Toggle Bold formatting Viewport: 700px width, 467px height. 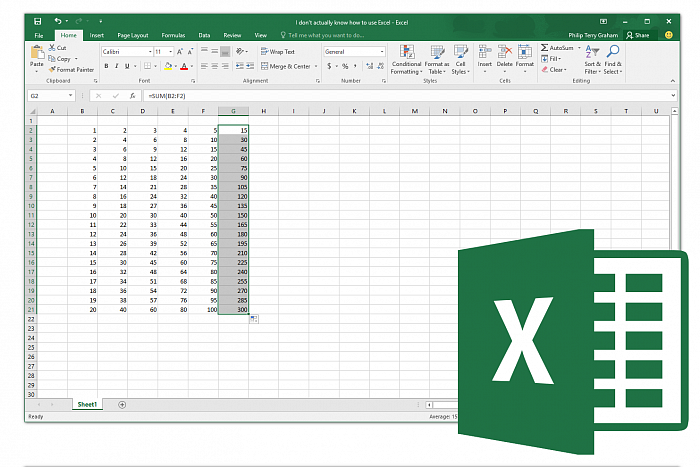pos(106,66)
